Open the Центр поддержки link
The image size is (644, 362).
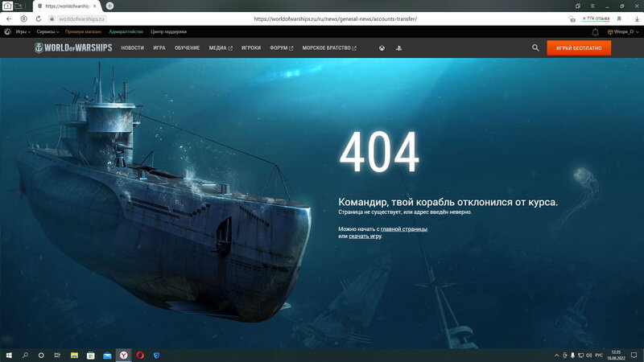(168, 31)
